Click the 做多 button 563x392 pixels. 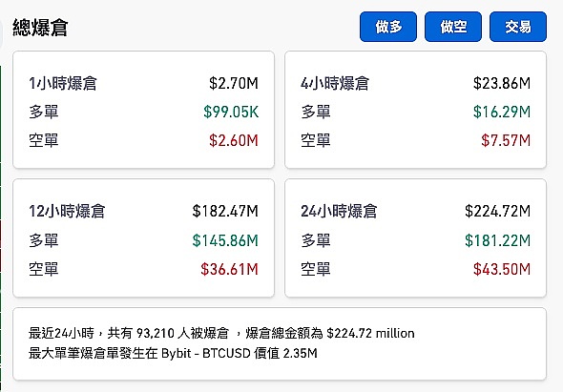[388, 27]
